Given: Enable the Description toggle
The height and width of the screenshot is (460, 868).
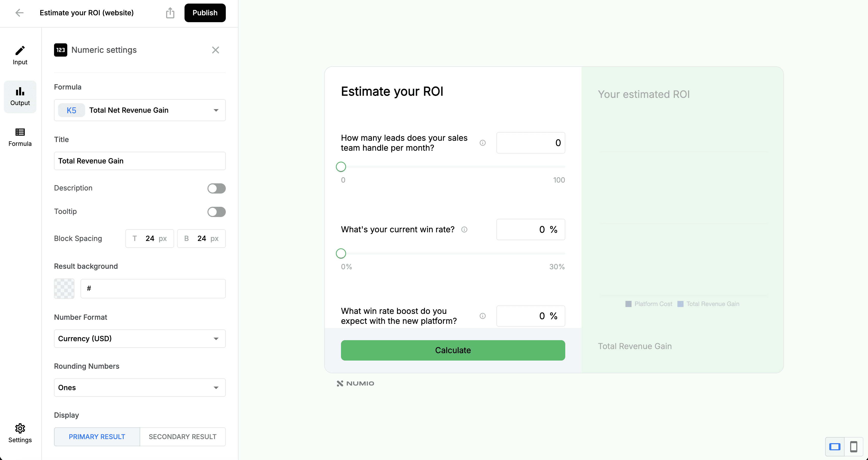Looking at the screenshot, I should point(216,188).
